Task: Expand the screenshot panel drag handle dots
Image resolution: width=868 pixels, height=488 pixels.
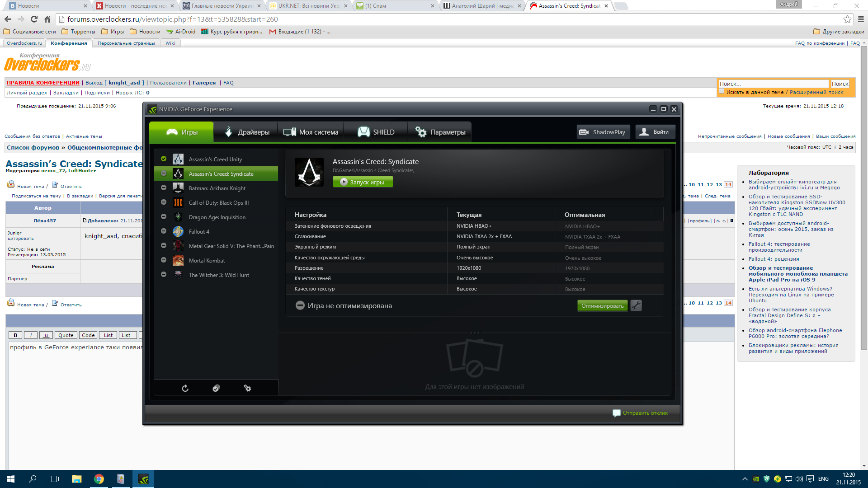Action: 474,333
